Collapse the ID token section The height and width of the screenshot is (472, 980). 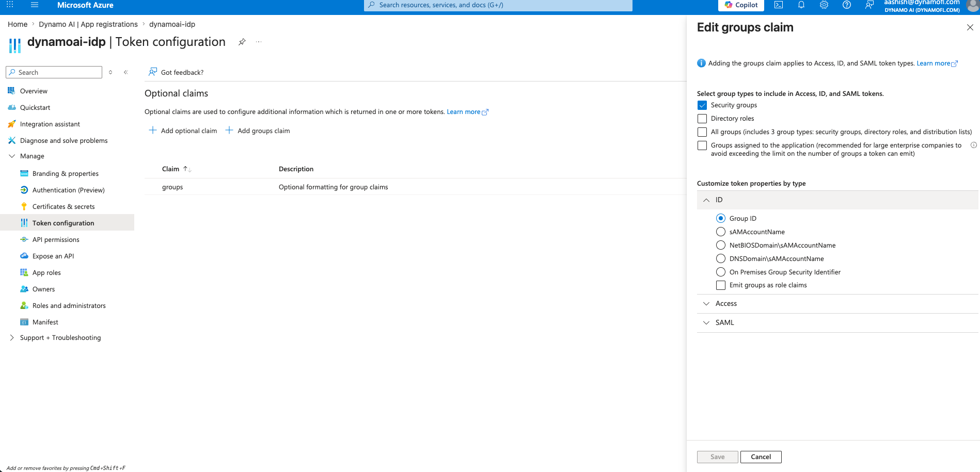(x=837, y=200)
